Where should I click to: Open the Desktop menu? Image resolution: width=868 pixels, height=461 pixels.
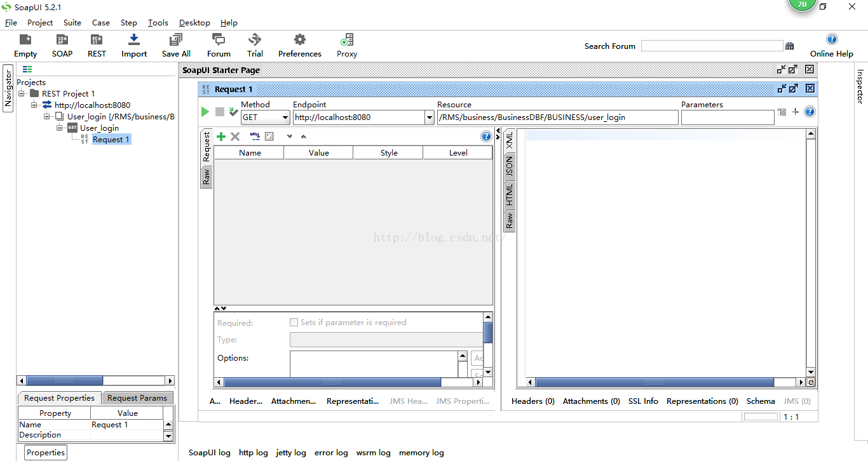point(194,22)
